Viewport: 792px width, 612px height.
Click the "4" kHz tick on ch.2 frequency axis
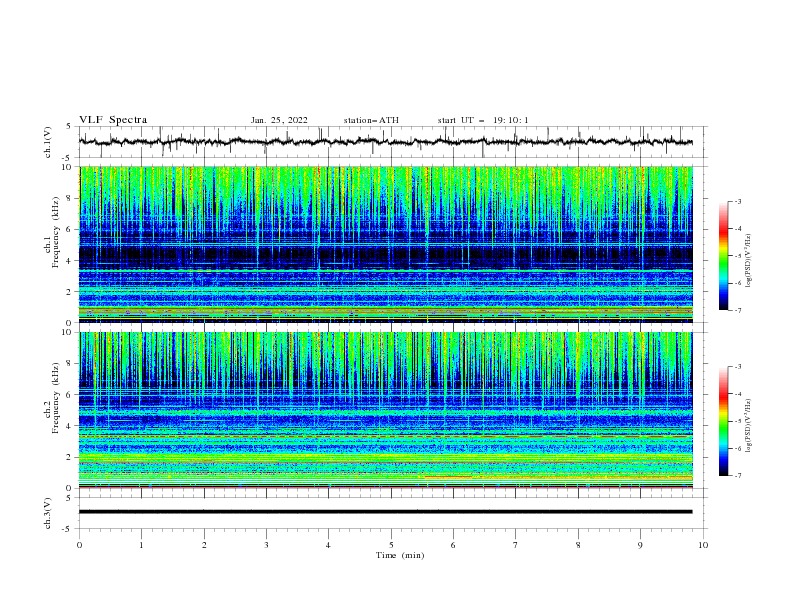tap(71, 426)
